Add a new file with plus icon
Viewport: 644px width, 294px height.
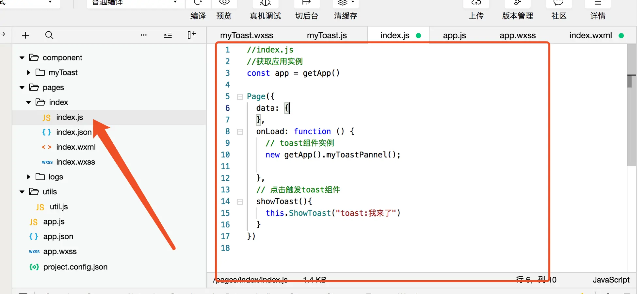(25, 35)
